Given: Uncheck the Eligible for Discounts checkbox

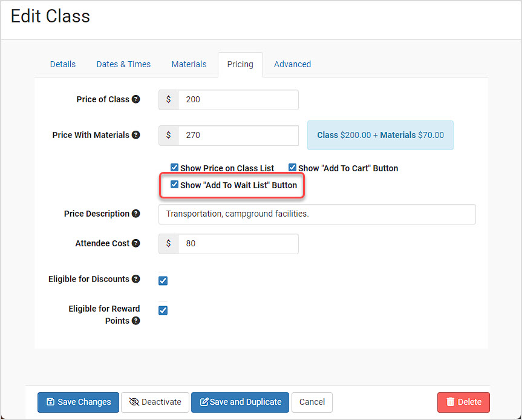Looking at the screenshot, I should tap(163, 281).
